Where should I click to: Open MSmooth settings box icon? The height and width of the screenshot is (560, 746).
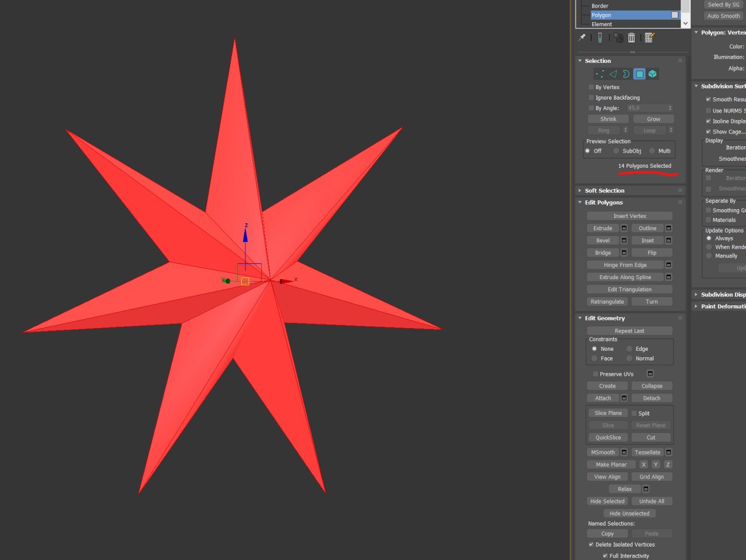[x=624, y=453]
